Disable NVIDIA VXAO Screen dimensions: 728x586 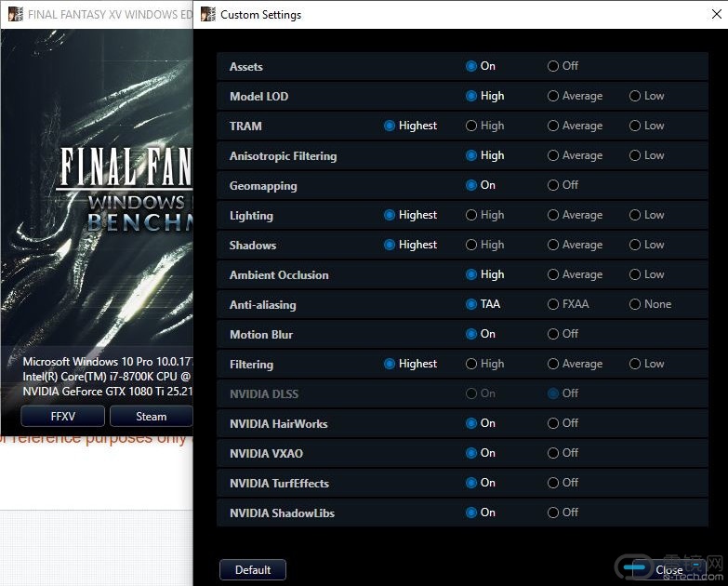[x=553, y=453]
